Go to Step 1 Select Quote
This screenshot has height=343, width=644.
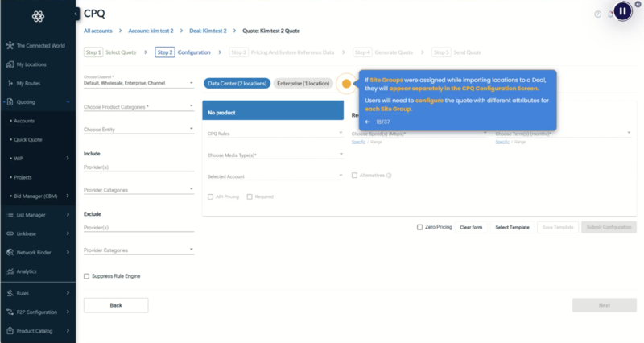(110, 52)
